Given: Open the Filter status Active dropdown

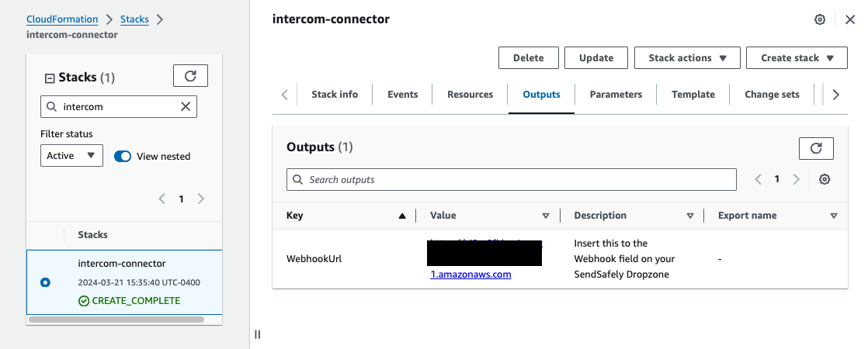Looking at the screenshot, I should pos(71,156).
